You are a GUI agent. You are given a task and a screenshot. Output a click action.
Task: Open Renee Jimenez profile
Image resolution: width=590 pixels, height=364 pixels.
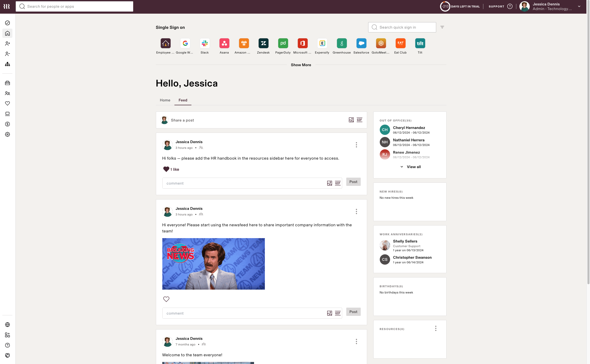coord(406,152)
